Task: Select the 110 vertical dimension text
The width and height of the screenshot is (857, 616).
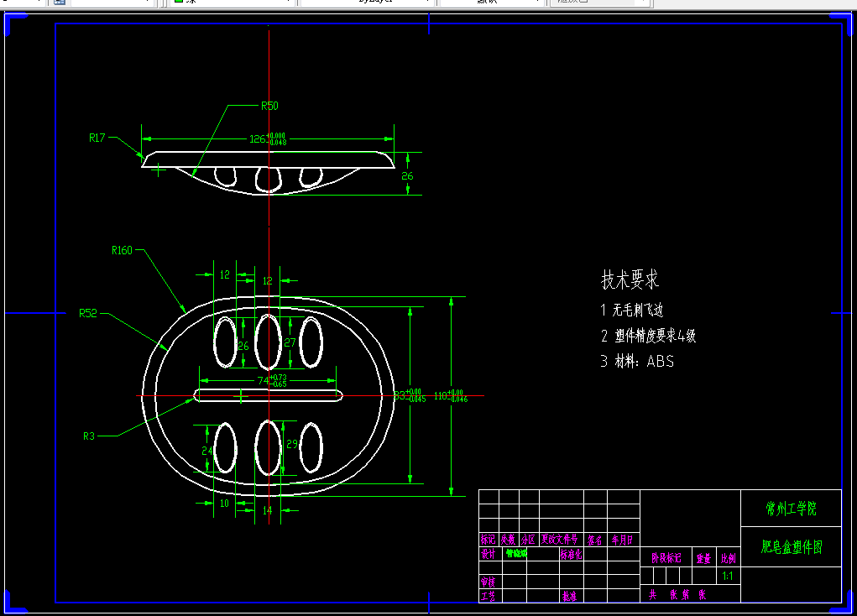Action: coord(451,396)
